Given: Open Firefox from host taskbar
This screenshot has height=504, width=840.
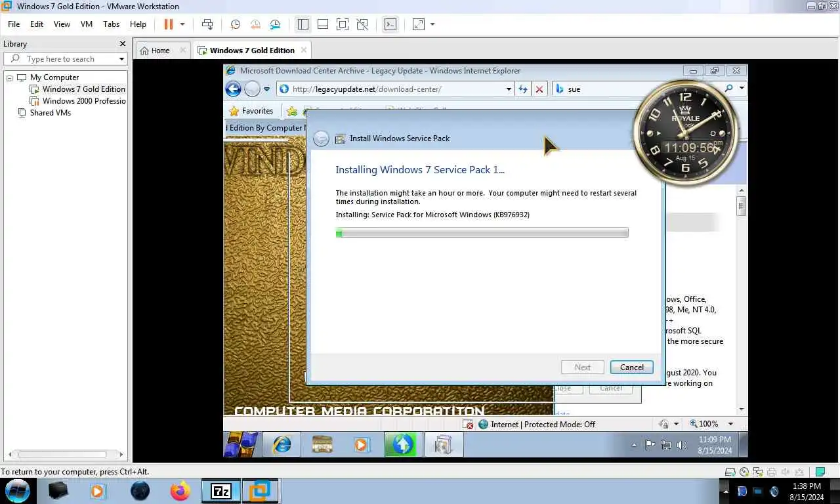Looking at the screenshot, I should pyautogui.click(x=179, y=490).
